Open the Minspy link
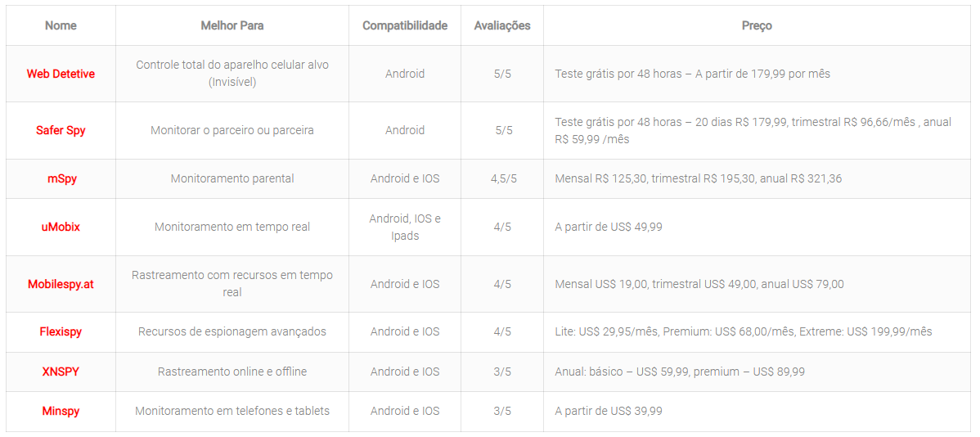Viewport: 980px width, 437px height. point(61,411)
